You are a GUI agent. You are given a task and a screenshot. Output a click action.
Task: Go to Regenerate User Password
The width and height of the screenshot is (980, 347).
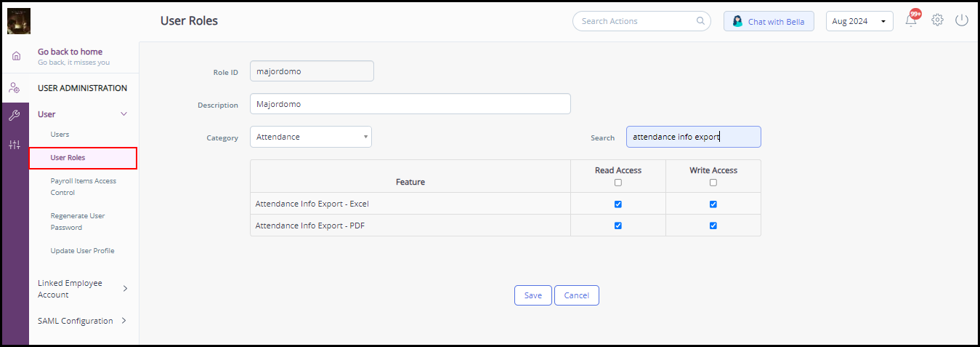tap(78, 221)
